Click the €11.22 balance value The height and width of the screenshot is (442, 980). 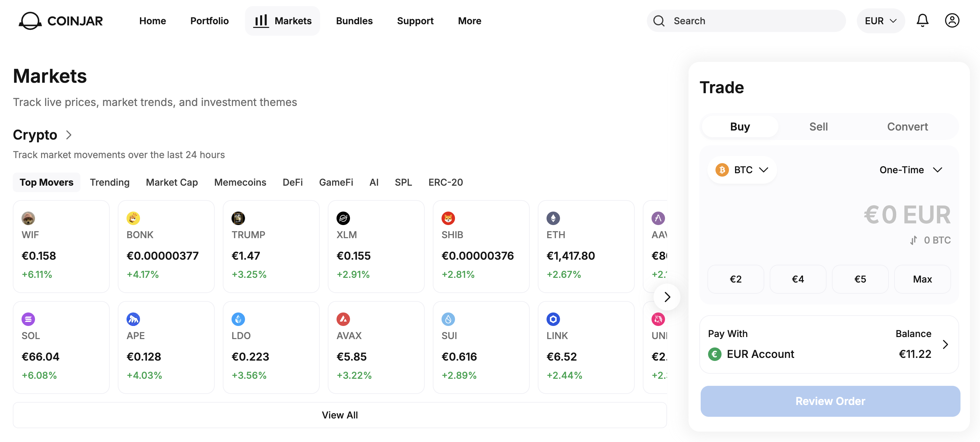[915, 354]
